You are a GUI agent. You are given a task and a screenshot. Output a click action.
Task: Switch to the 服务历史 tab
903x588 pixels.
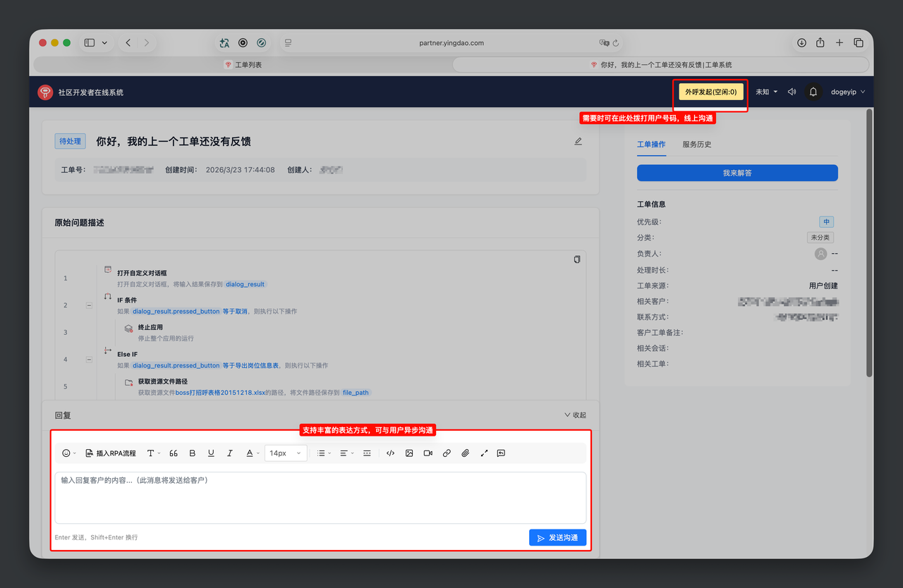coord(696,145)
